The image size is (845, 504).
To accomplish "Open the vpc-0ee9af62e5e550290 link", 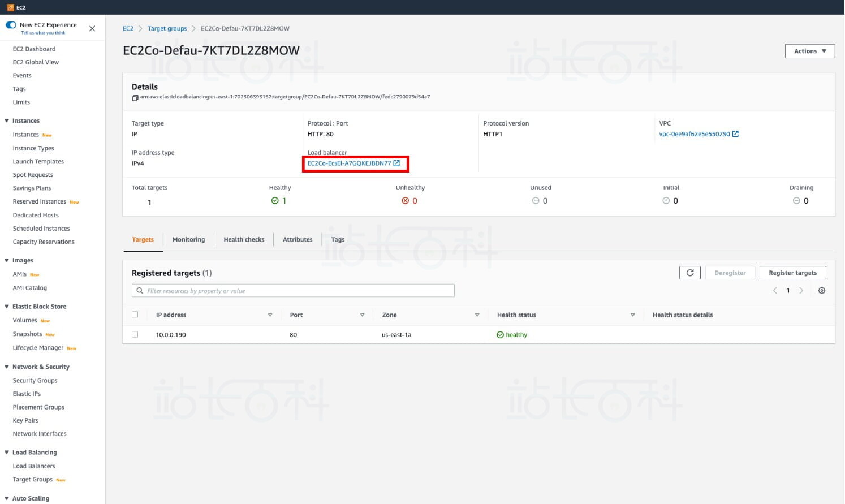I will tap(694, 134).
